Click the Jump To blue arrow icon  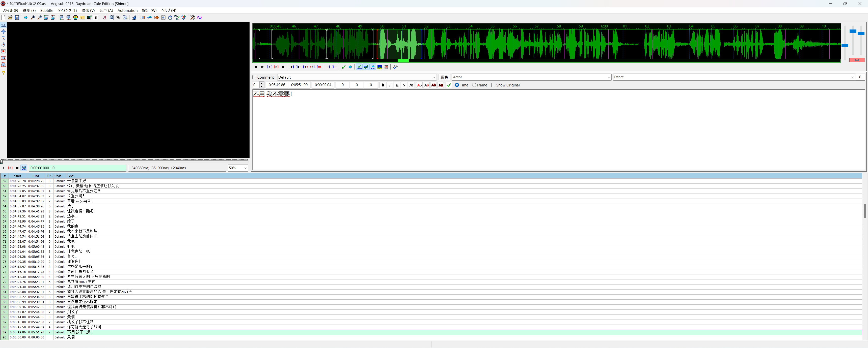click(x=25, y=17)
